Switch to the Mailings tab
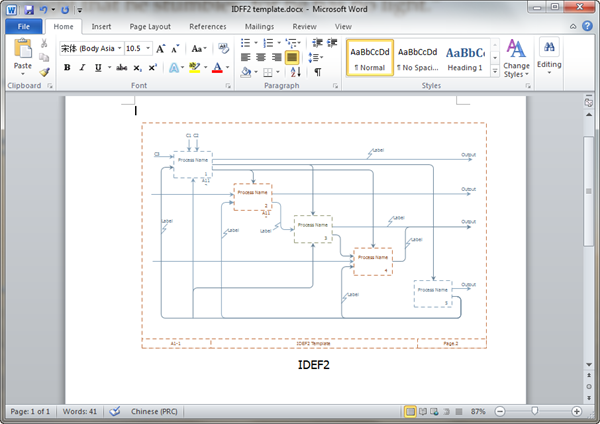Screen dimensions: 600x424 pos(259,26)
